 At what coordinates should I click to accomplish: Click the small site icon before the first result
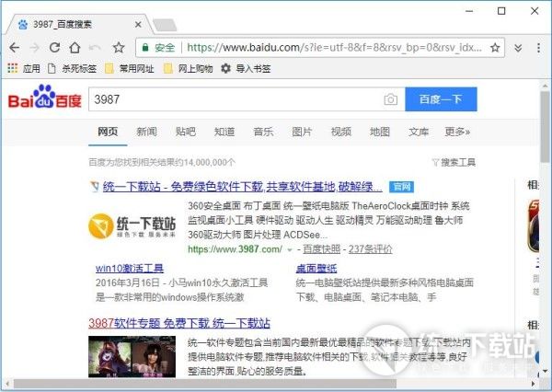click(x=95, y=187)
